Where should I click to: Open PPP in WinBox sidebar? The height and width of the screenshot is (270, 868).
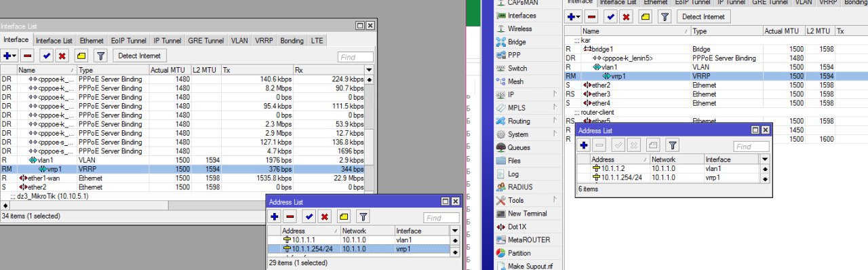[515, 55]
